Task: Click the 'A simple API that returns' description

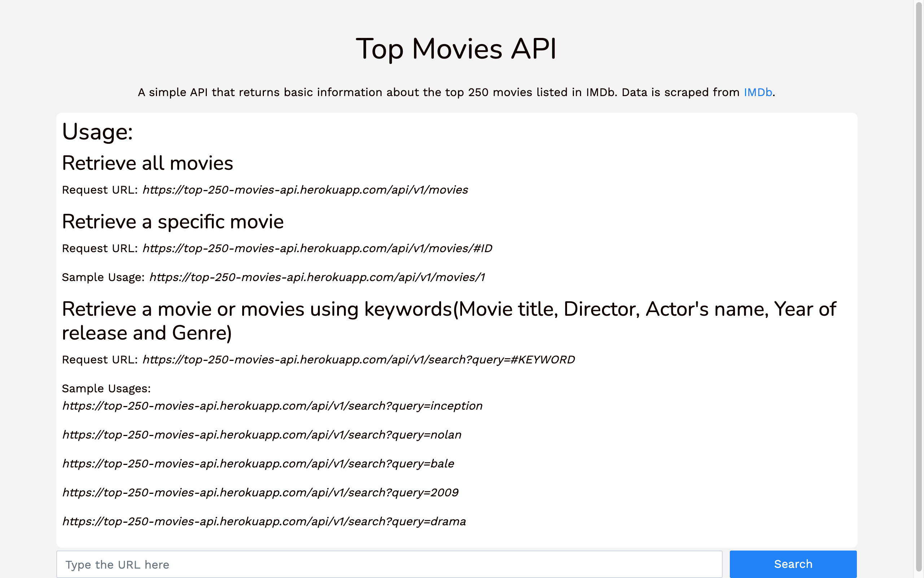Action: [x=456, y=92]
